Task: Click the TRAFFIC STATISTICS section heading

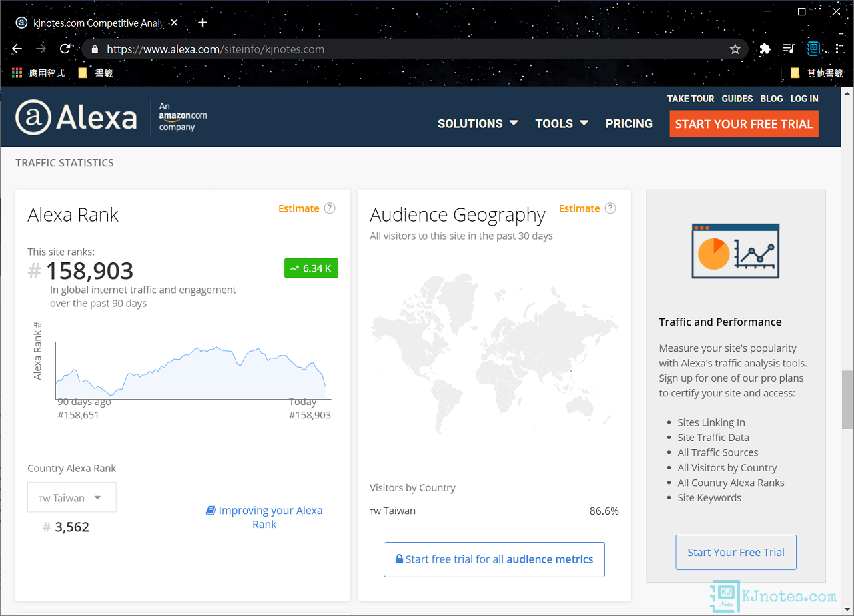Action: click(65, 162)
